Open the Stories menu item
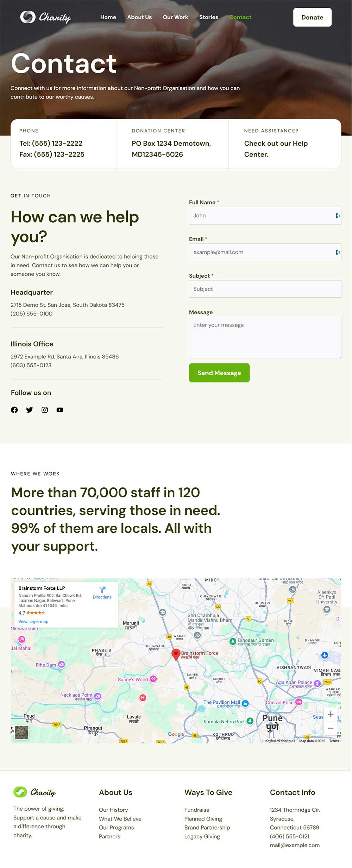352x868 pixels. point(209,17)
